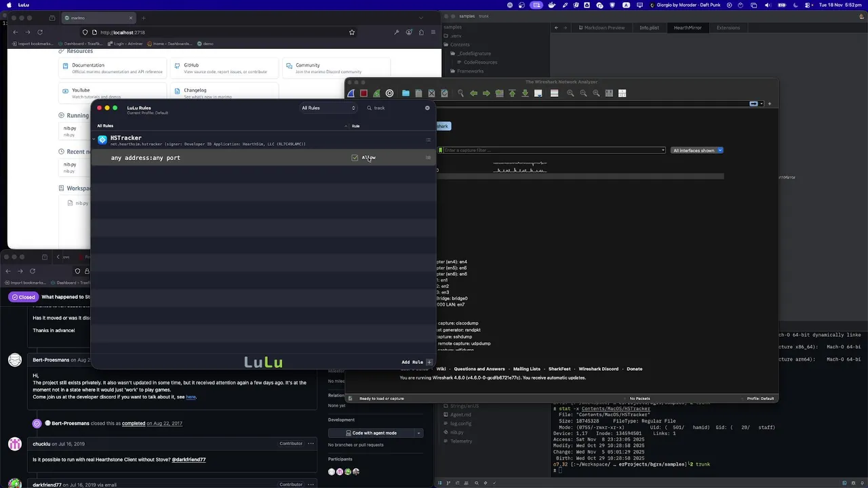Viewport: 868px width, 488px height.
Task: Click go to first packet up-arrow icon in Wireshark
Action: [512, 94]
